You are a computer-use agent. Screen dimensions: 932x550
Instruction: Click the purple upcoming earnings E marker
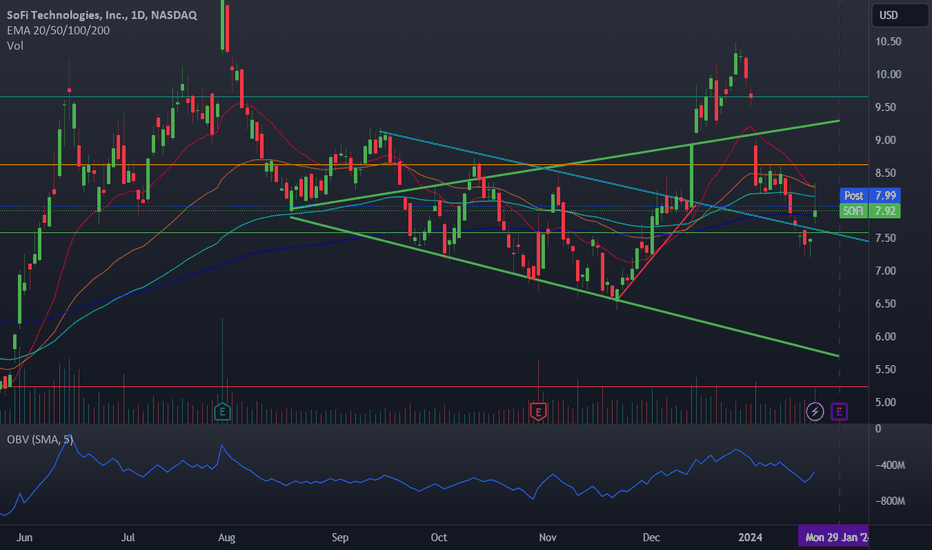(839, 411)
